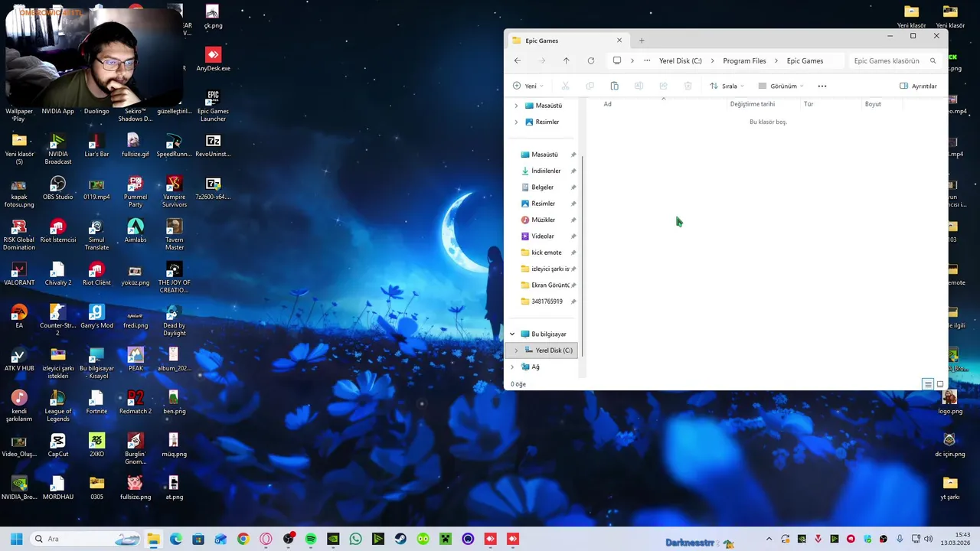
Task: Select the Duolingo desktop icon
Action: tap(96, 111)
